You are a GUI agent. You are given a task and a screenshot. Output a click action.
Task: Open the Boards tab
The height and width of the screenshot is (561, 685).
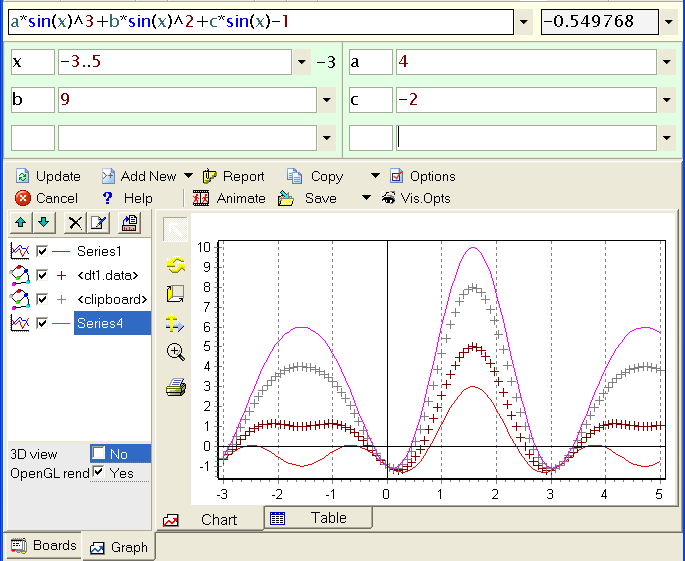pyautogui.click(x=43, y=546)
